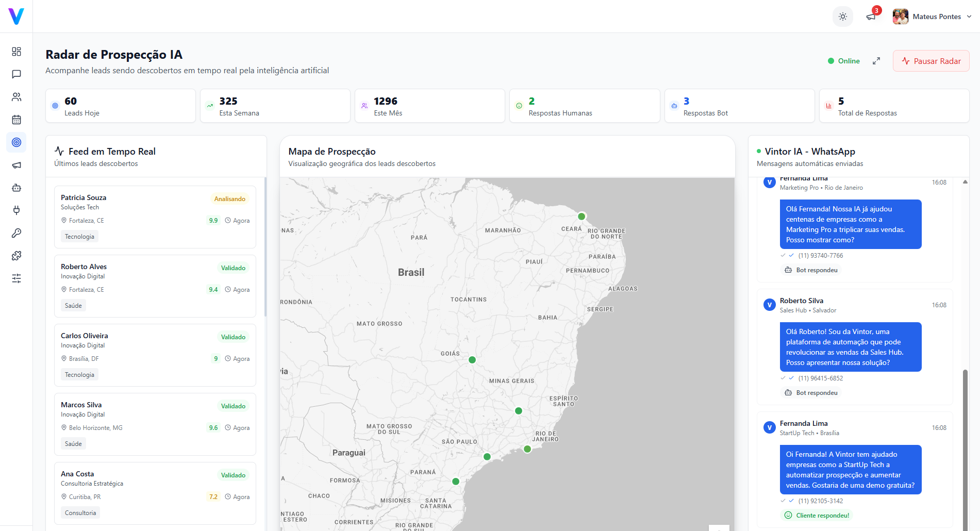This screenshot has height=531, width=980.
Task: Open the calendar icon in the sidebar
Action: (x=16, y=119)
